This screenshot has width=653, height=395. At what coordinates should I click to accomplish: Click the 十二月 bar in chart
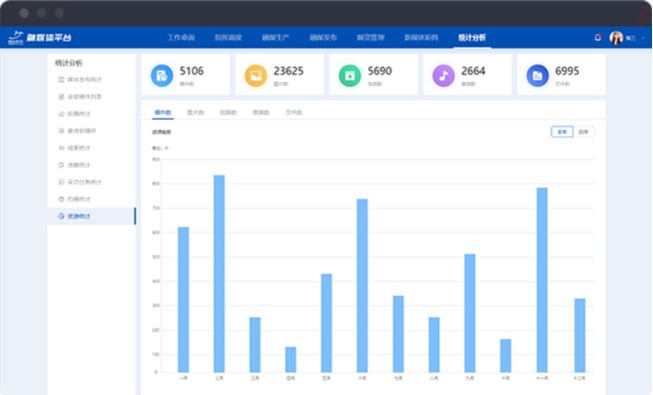coord(580,335)
